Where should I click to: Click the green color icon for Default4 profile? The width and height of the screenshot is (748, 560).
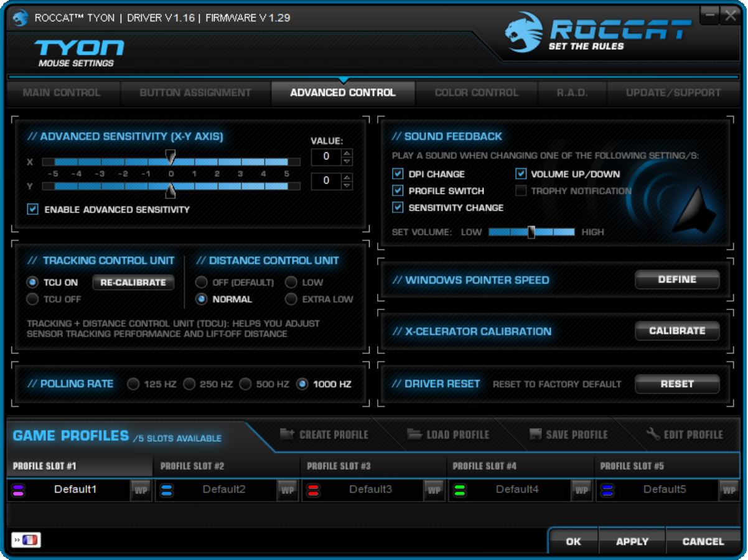point(460,490)
